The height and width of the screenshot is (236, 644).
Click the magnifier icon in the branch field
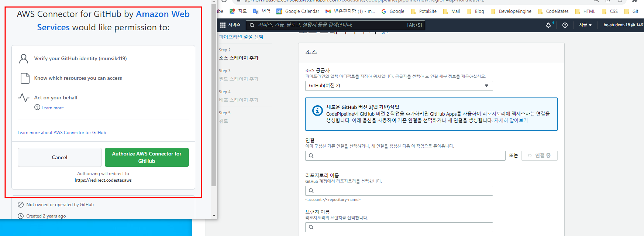tap(311, 228)
